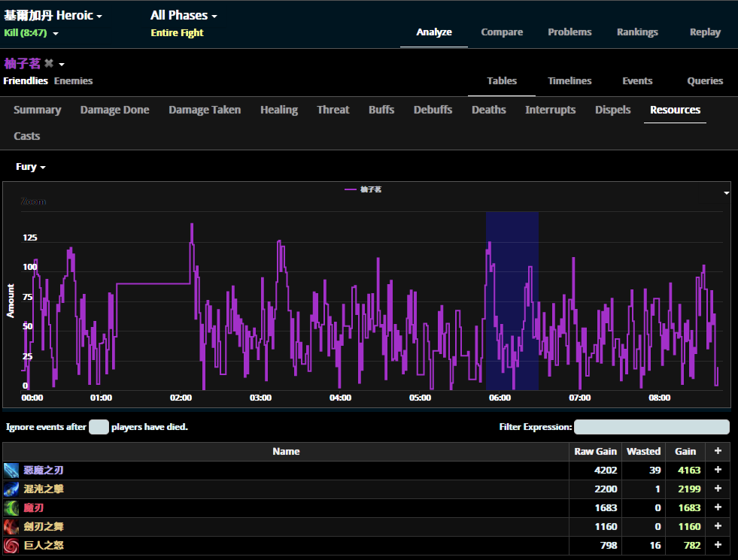Click the 劍刃之舞 ability icon
The image size is (738, 560).
(x=11, y=527)
